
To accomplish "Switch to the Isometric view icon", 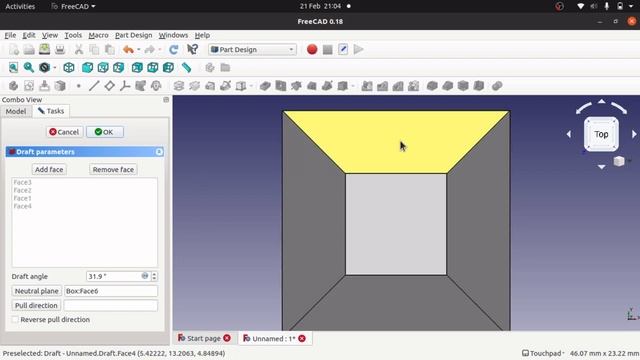I will pyautogui.click(x=69, y=68).
